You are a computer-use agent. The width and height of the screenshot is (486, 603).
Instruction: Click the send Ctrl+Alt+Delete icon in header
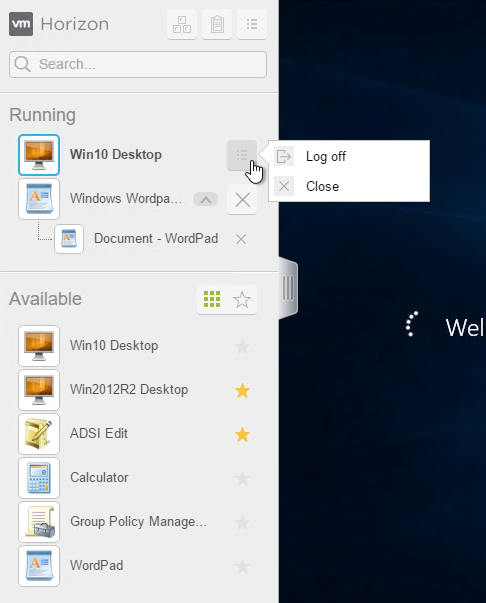point(182,24)
